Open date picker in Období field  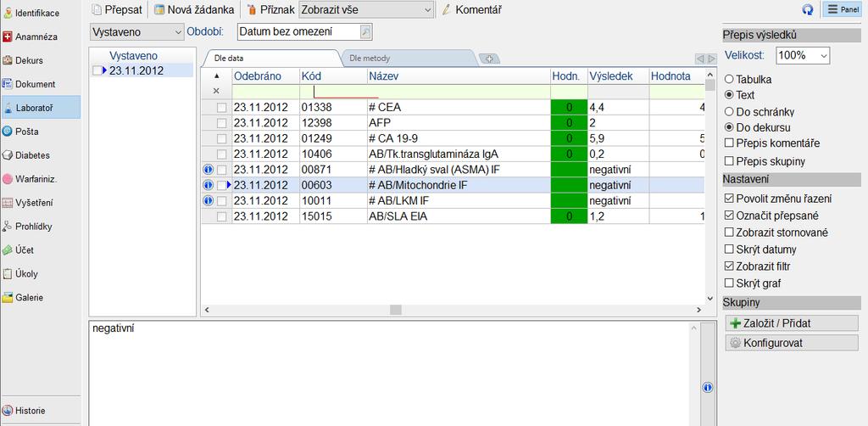point(364,32)
